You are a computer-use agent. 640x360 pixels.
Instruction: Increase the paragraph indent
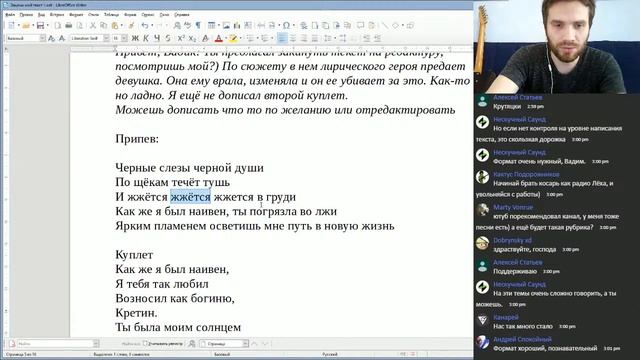click(367, 38)
